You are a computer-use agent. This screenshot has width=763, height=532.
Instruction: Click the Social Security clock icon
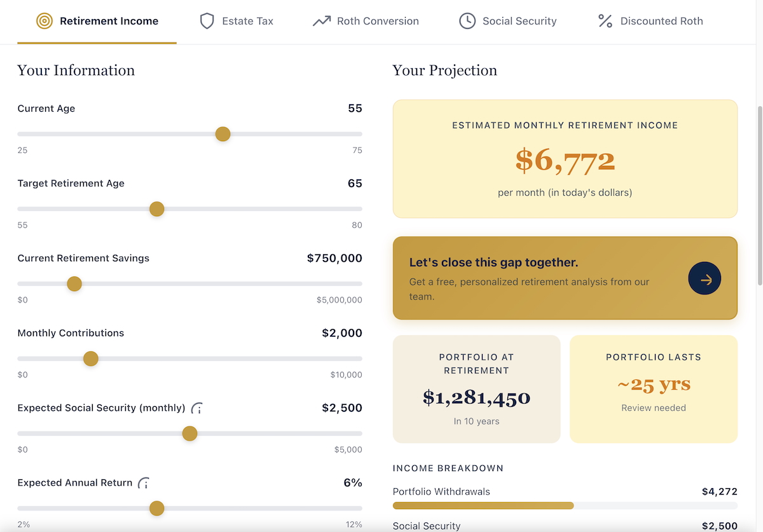tap(467, 21)
